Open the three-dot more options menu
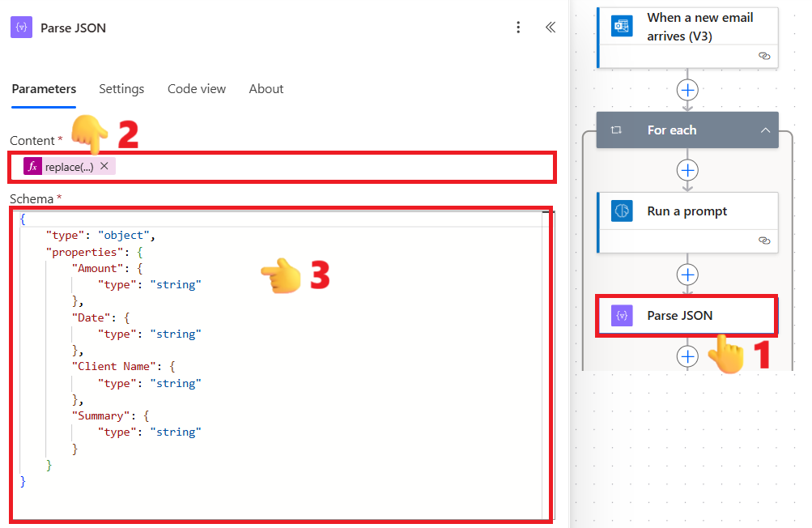 pyautogui.click(x=518, y=28)
